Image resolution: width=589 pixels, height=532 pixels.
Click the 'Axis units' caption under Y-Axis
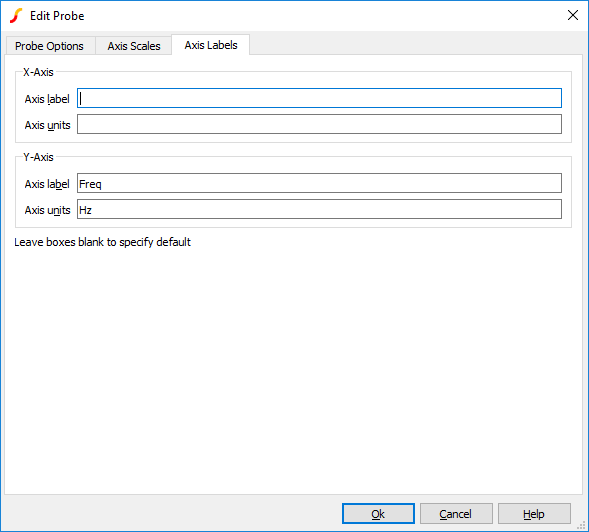click(x=47, y=210)
